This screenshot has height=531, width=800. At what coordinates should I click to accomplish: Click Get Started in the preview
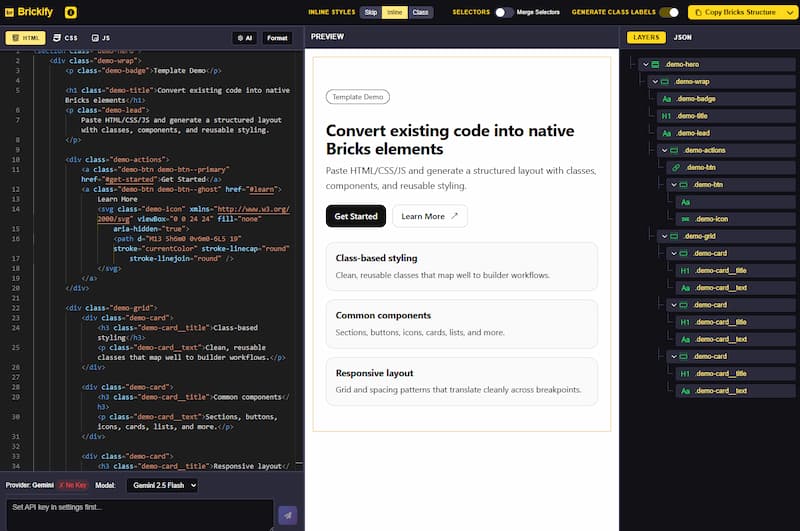click(x=356, y=216)
